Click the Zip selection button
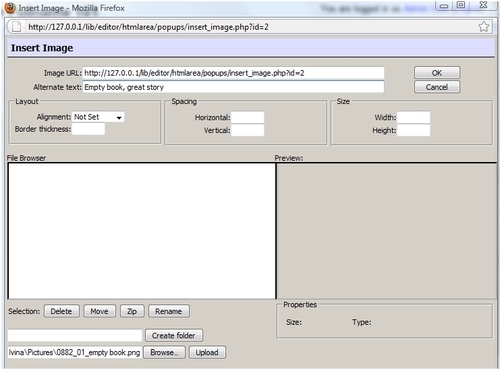Image resolution: width=500 pixels, height=370 pixels. [x=132, y=311]
